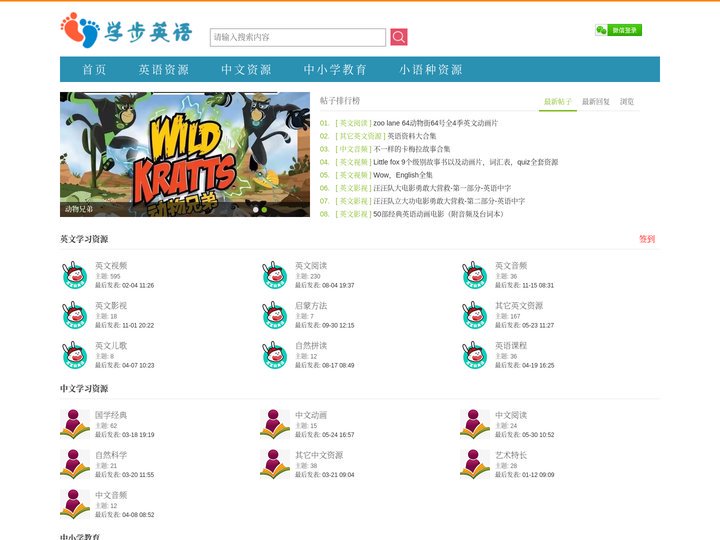
Task: Open the 中文资源 navigation menu
Action: click(x=246, y=69)
